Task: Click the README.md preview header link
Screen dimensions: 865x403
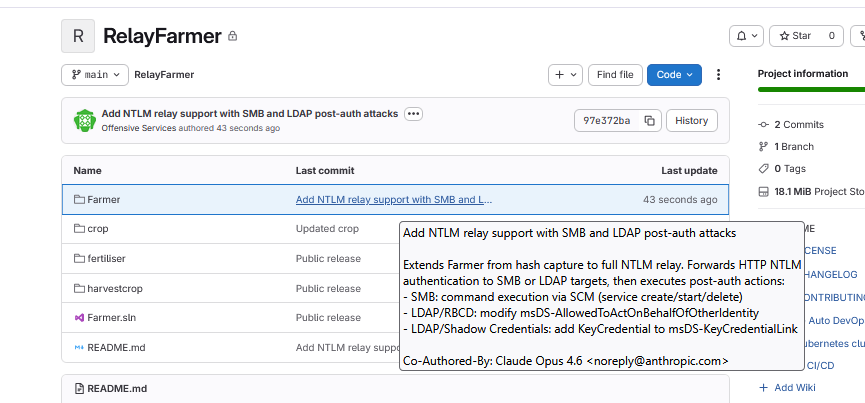Action: pos(117,389)
